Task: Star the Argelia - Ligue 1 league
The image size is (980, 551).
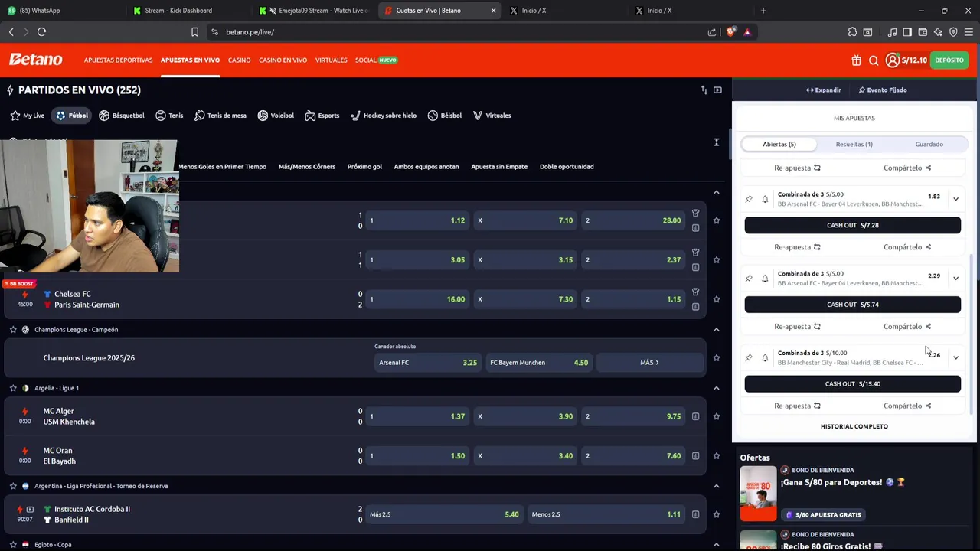Action: click(13, 388)
